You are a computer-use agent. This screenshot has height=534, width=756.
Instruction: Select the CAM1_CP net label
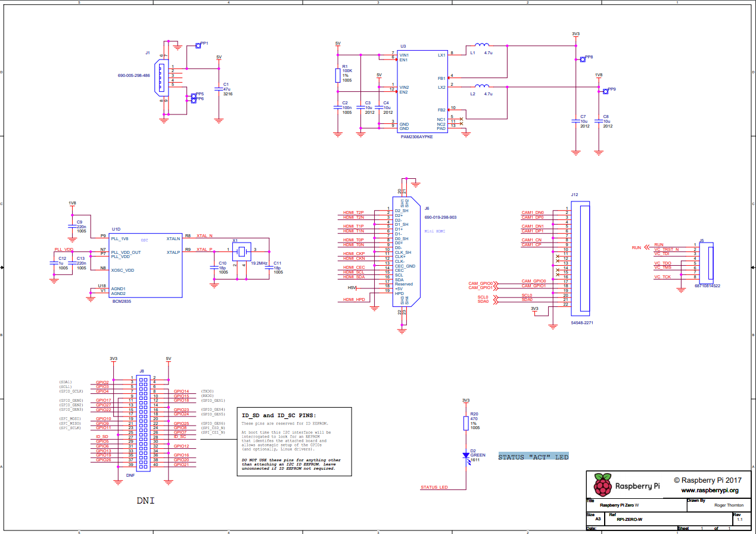click(x=531, y=245)
